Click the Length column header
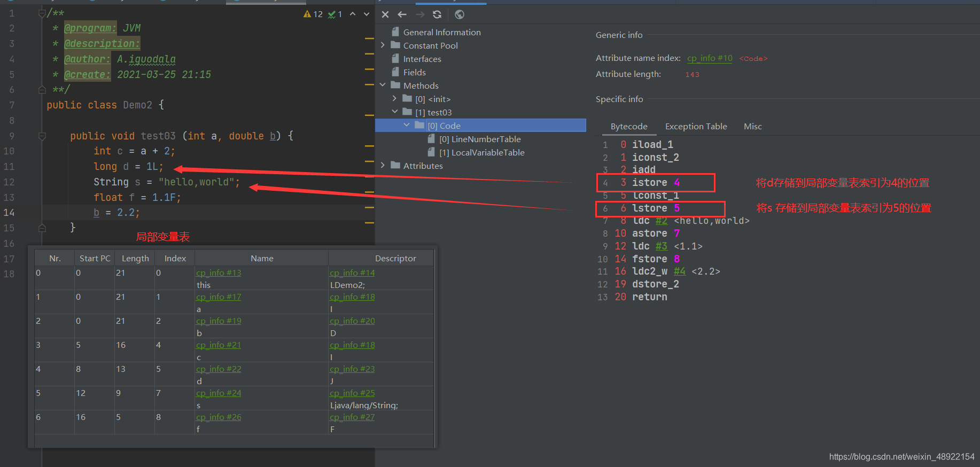Image resolution: width=980 pixels, height=467 pixels. 135,258
